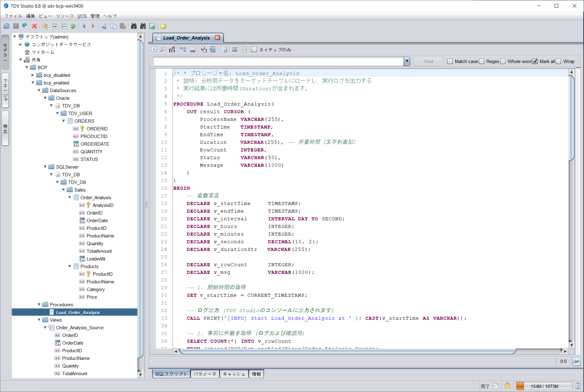This screenshot has width=584, height=392.
Task: Click the memory usage progress bar
Action: pos(544,386)
